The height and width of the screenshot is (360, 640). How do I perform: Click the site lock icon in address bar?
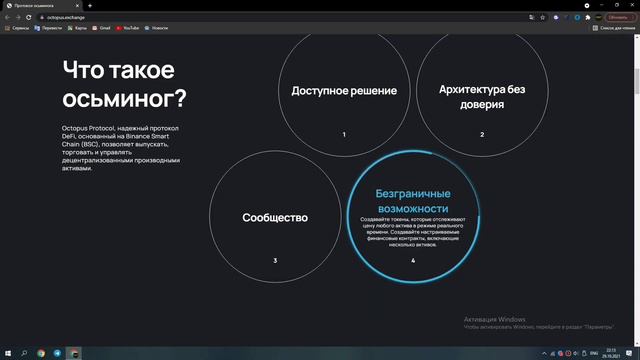pyautogui.click(x=42, y=18)
